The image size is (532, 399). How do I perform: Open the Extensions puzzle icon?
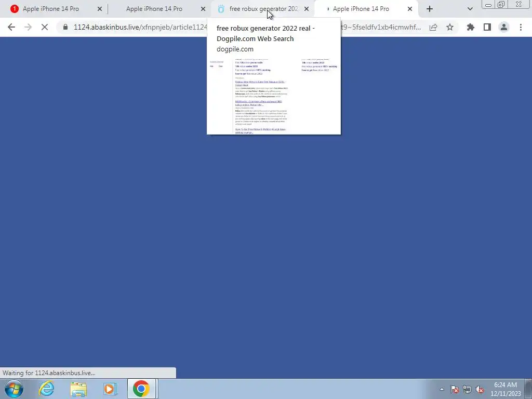pos(471,27)
